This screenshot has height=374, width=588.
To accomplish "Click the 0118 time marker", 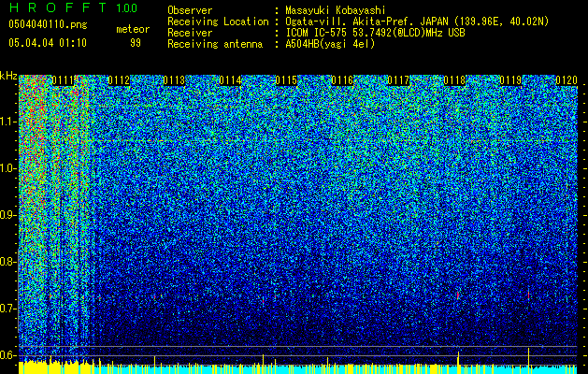I will pyautogui.click(x=454, y=80).
